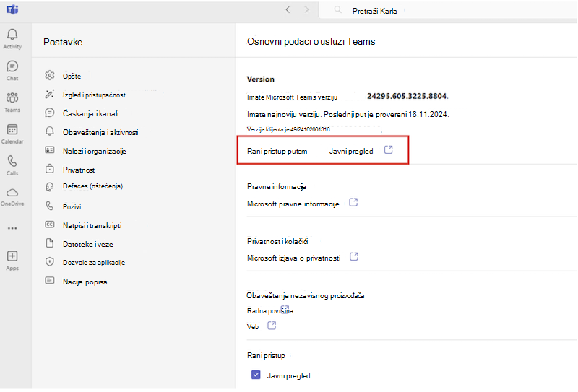
Task: Select Pozivi settings category
Action: point(72,206)
